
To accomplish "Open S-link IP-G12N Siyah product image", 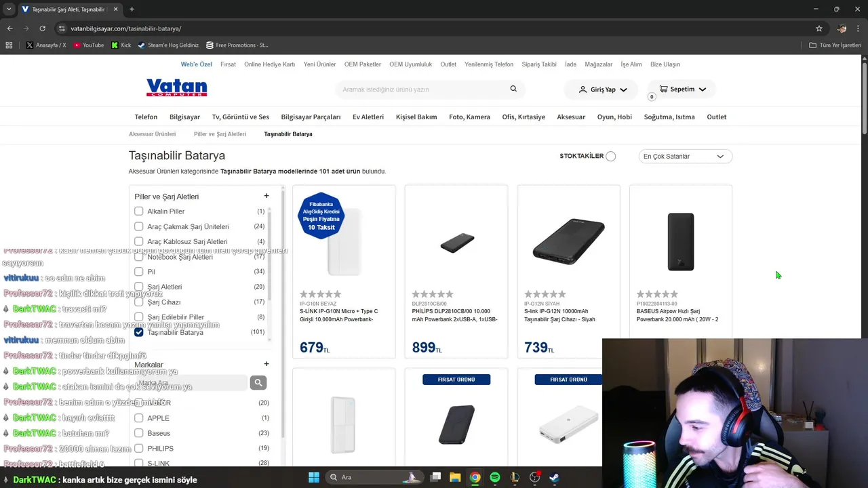I will click(x=568, y=242).
